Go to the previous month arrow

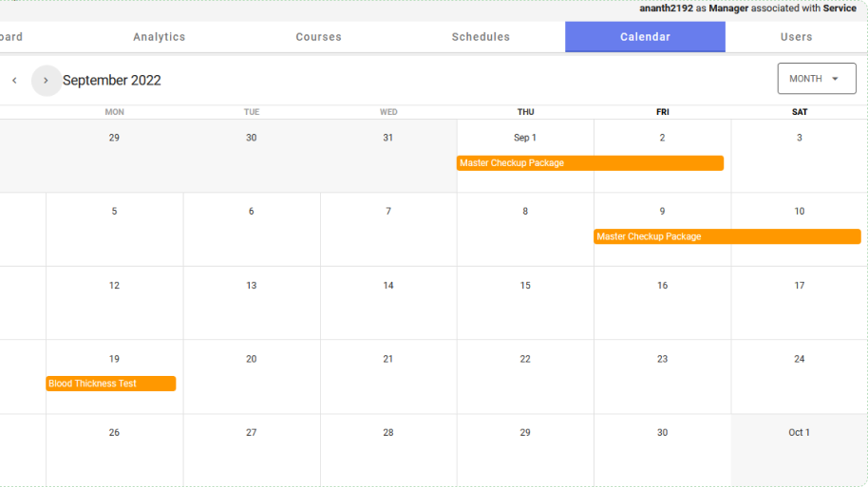(x=14, y=81)
